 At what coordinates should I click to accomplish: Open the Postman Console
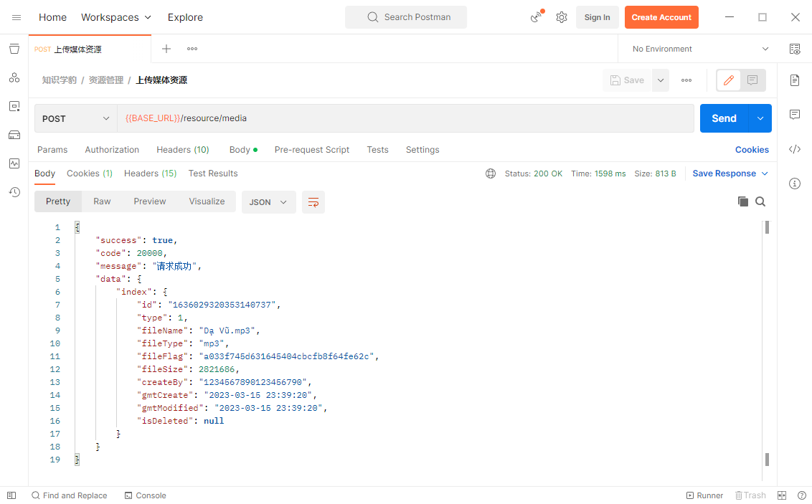145,495
